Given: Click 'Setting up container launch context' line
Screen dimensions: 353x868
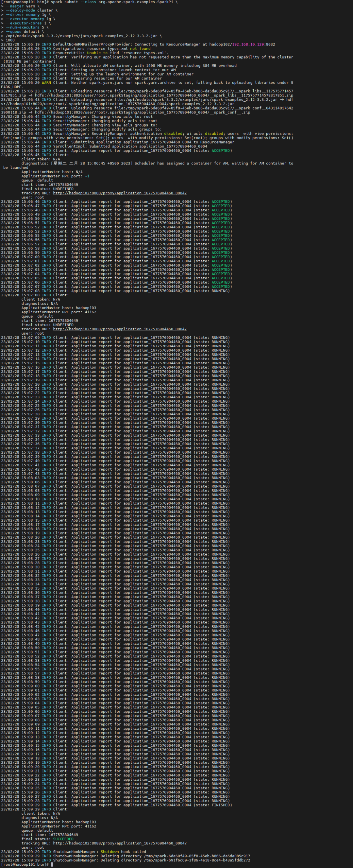Looking at the screenshot, I should [x=88, y=70].
